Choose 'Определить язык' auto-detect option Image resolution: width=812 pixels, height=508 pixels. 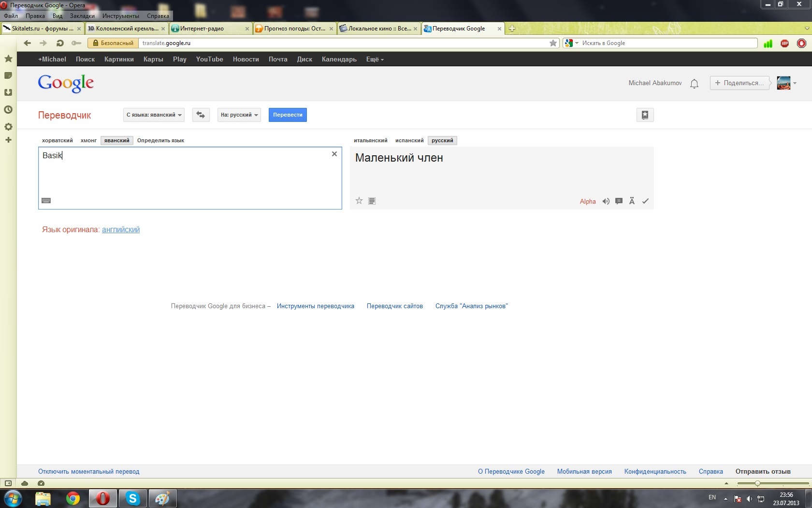(x=160, y=141)
